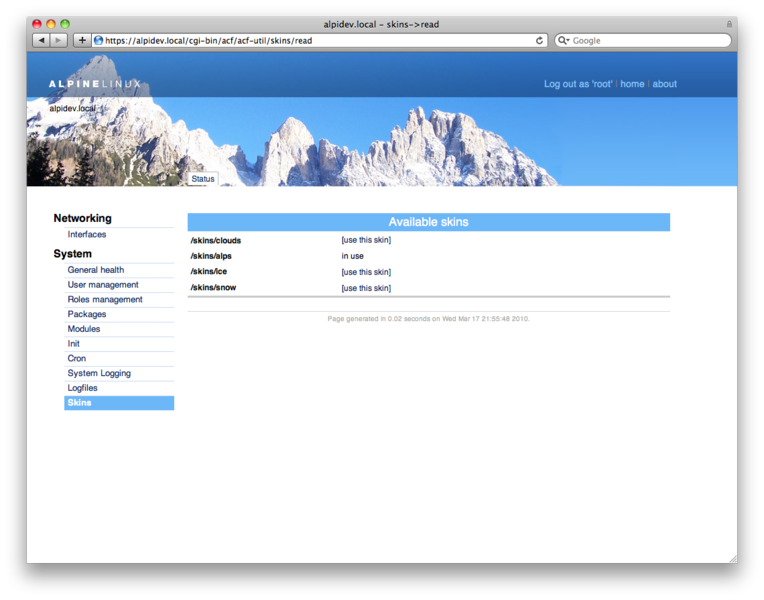
Task: Open User management page
Action: (103, 285)
